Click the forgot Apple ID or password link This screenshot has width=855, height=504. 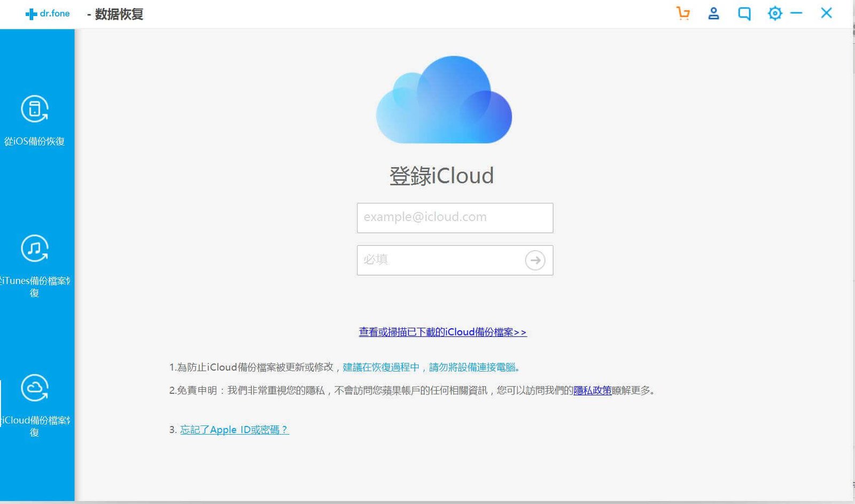click(x=234, y=430)
